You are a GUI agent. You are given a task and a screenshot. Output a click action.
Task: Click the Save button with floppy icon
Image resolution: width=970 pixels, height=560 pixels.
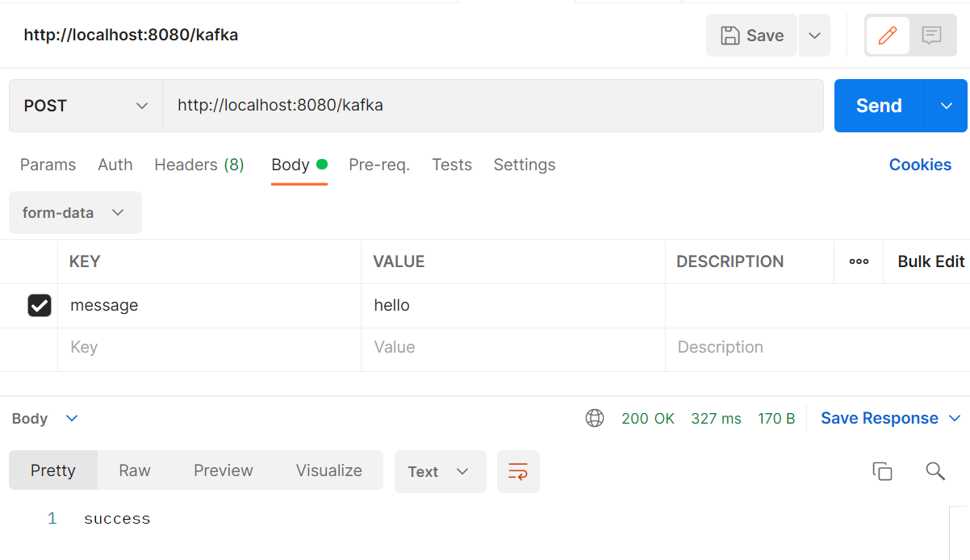tap(751, 36)
